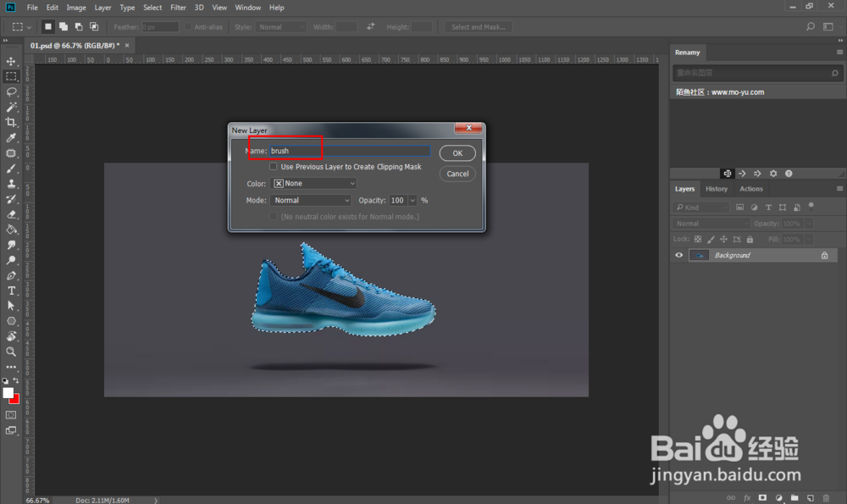Open the Select menu
The height and width of the screenshot is (504, 847).
[x=152, y=8]
